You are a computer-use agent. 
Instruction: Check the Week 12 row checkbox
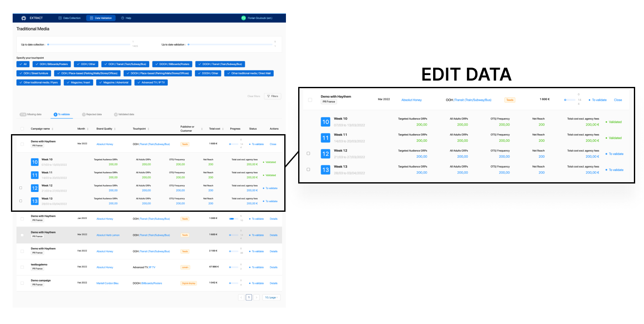[x=20, y=188]
